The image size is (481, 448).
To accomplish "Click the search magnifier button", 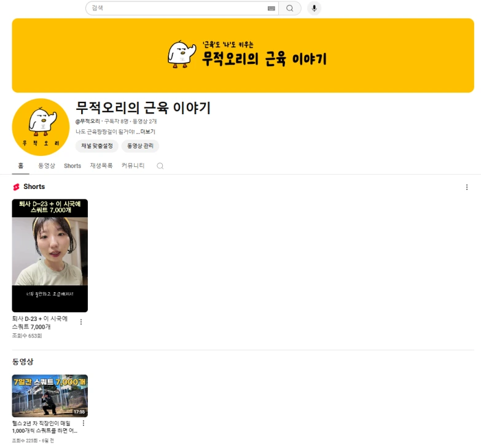I will 289,8.
